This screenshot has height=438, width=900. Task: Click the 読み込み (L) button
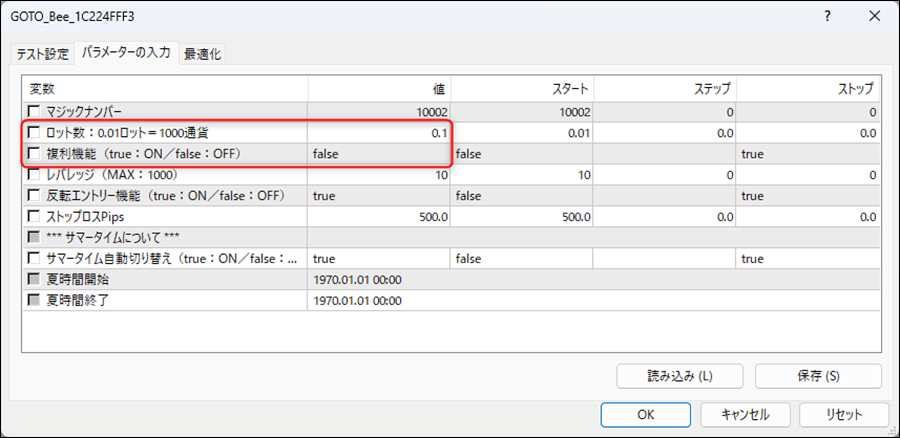point(680,376)
